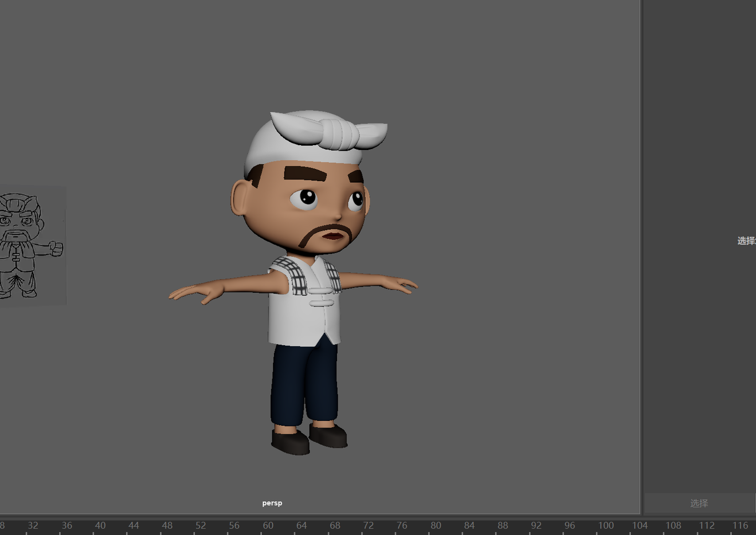
Task: Jump to frame 48 on the timeline
Action: coord(167,525)
